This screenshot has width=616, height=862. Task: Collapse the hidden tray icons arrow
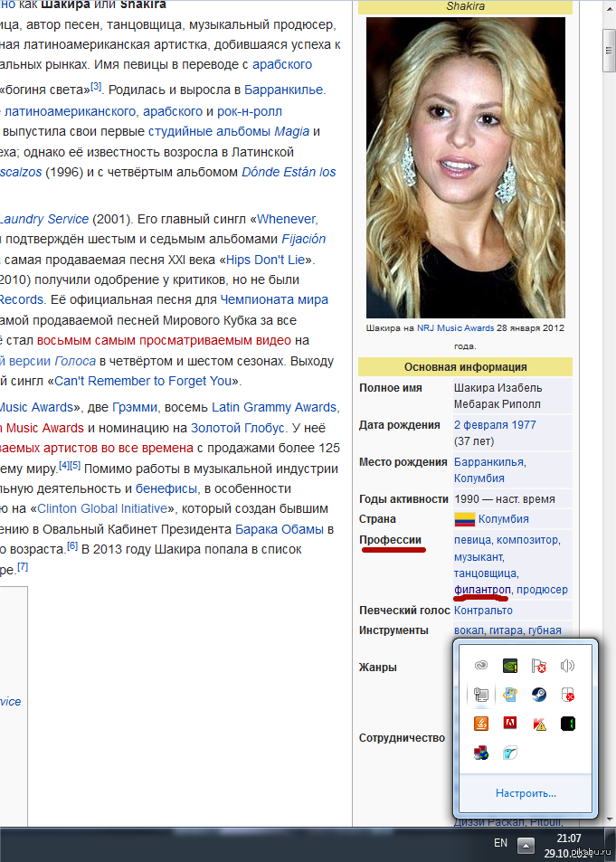(526, 845)
